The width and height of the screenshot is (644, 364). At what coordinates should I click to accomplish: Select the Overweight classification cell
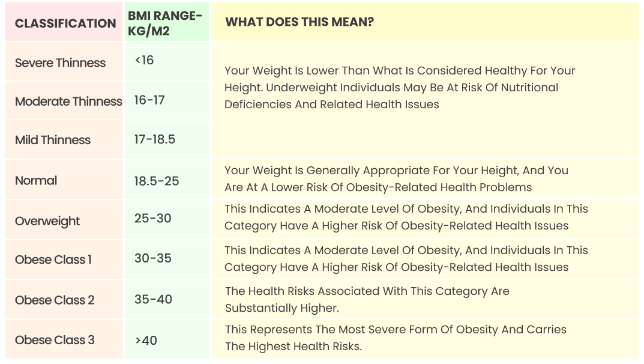64,220
